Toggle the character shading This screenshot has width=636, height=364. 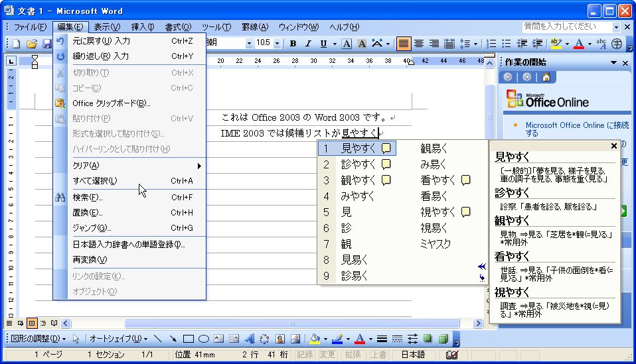[x=362, y=43]
